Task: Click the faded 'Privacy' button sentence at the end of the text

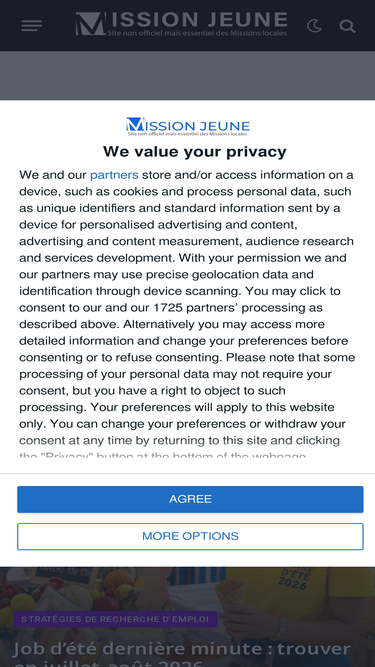Action: tap(162, 457)
